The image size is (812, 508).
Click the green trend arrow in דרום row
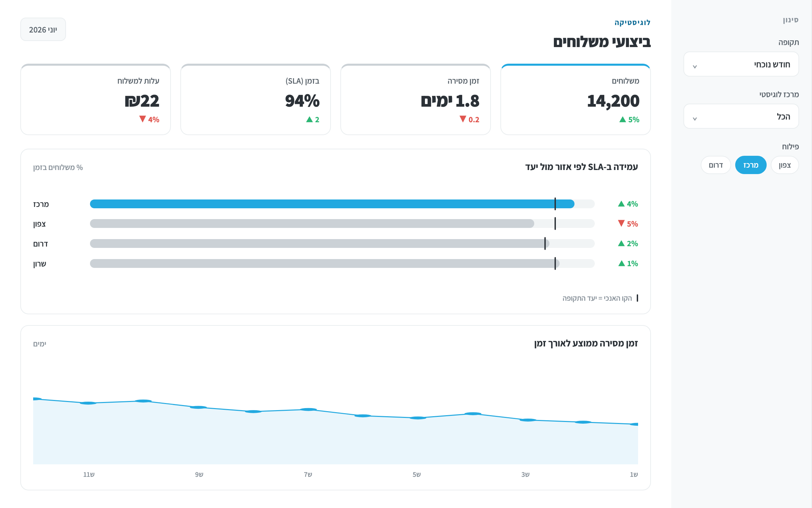[621, 244]
